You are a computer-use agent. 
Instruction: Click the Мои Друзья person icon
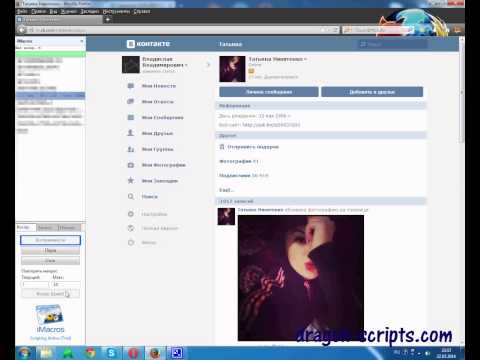click(x=131, y=133)
